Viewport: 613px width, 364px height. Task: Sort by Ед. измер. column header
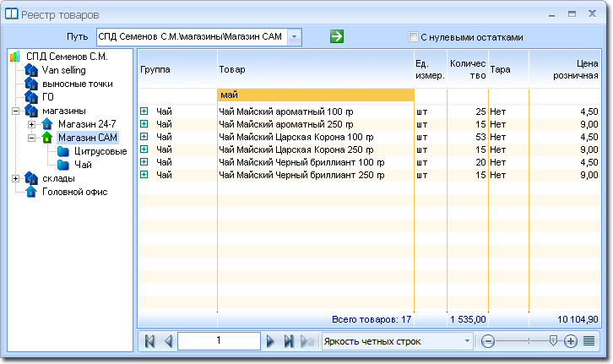click(431, 69)
